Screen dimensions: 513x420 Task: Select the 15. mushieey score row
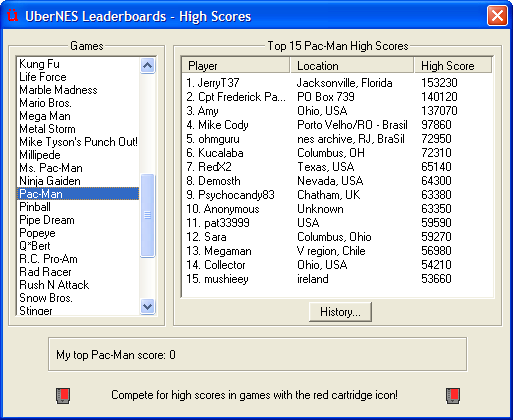click(x=337, y=279)
